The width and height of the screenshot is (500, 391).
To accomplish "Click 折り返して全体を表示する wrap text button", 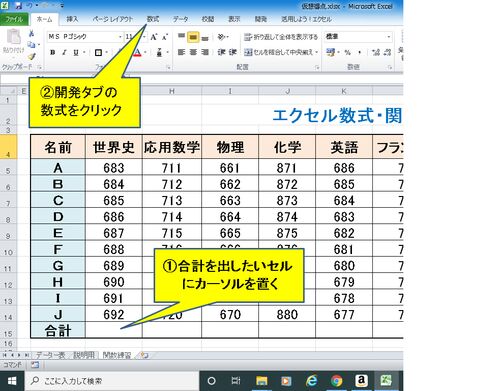I will [x=281, y=37].
